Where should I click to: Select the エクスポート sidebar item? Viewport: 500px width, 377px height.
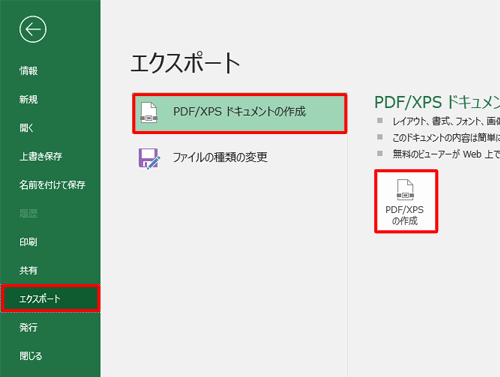(x=50, y=298)
